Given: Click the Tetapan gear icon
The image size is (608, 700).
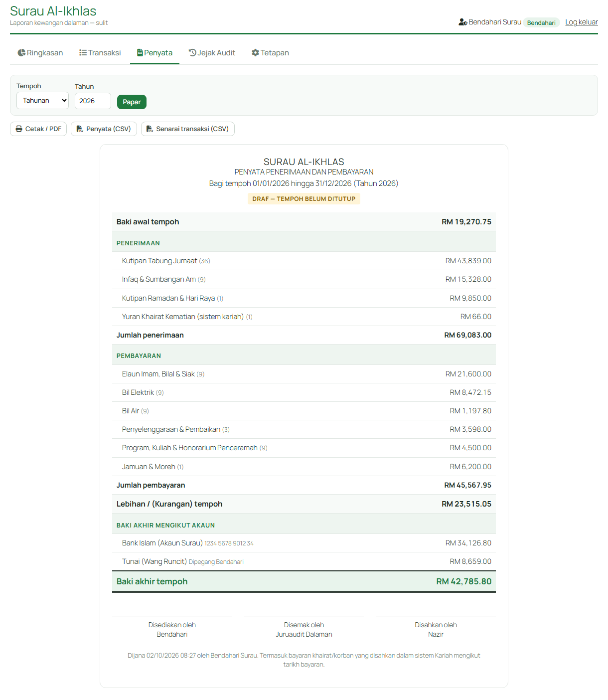Looking at the screenshot, I should coord(255,53).
